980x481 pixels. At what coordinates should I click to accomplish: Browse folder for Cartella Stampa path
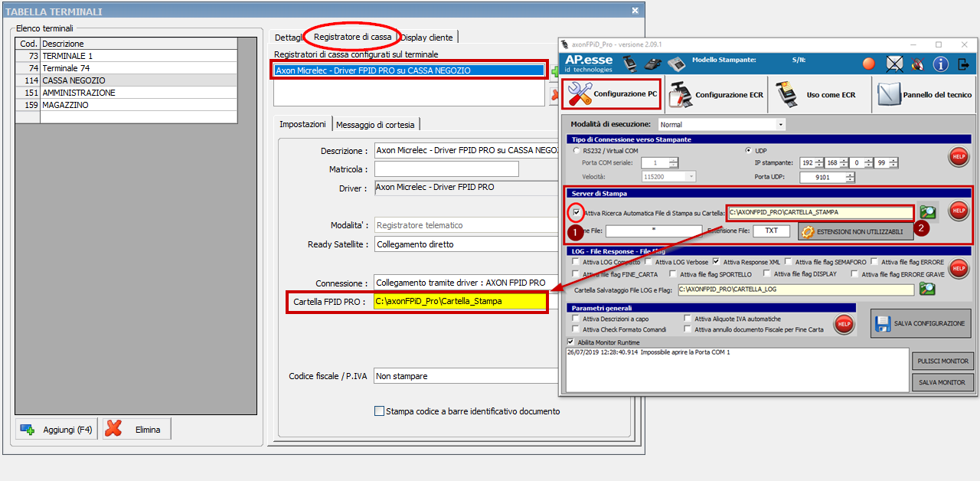coord(928,212)
